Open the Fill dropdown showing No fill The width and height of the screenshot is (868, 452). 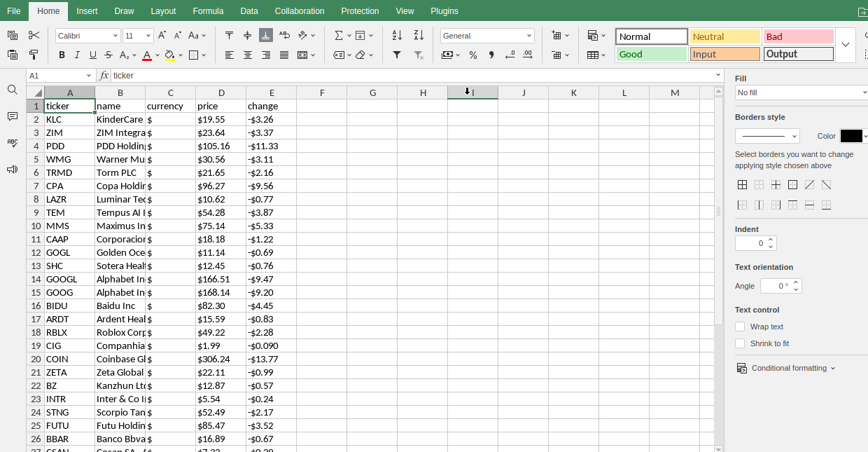coord(801,92)
